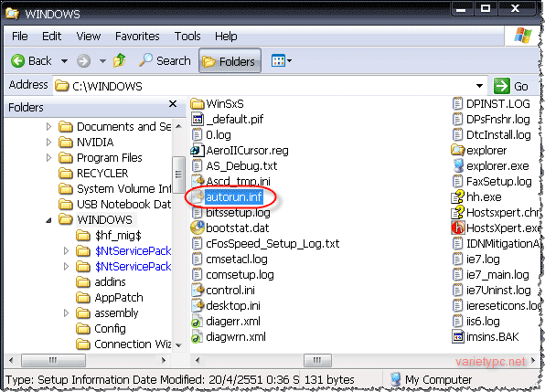Viewport: 545px width, 392px height.
Task: Click the ie7_main.log file name
Action: (x=497, y=275)
